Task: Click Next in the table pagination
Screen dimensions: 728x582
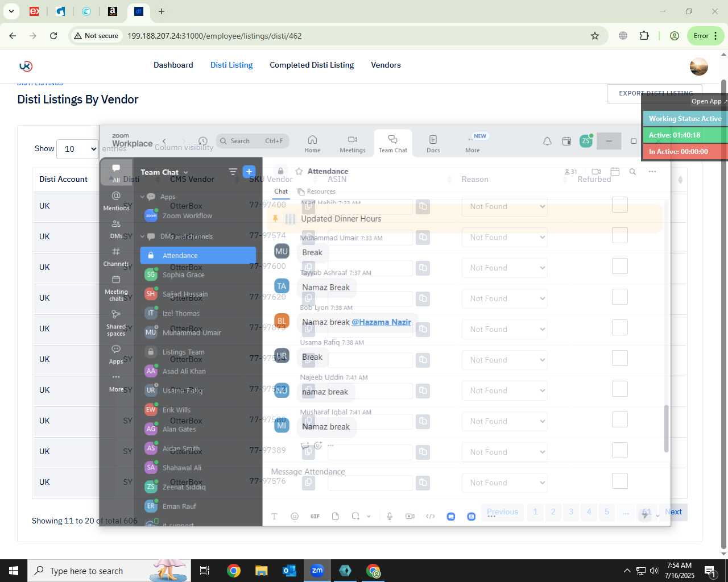Action: pos(673,512)
